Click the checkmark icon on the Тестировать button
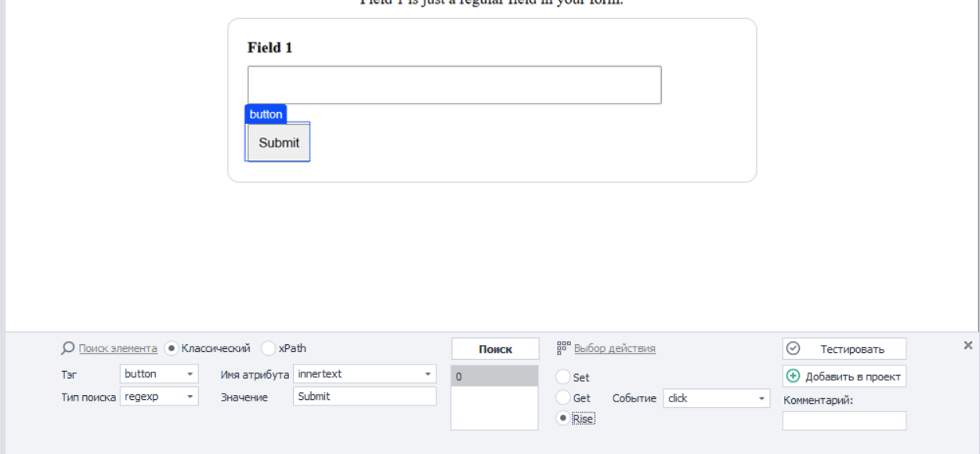The height and width of the screenshot is (454, 980). click(x=793, y=349)
